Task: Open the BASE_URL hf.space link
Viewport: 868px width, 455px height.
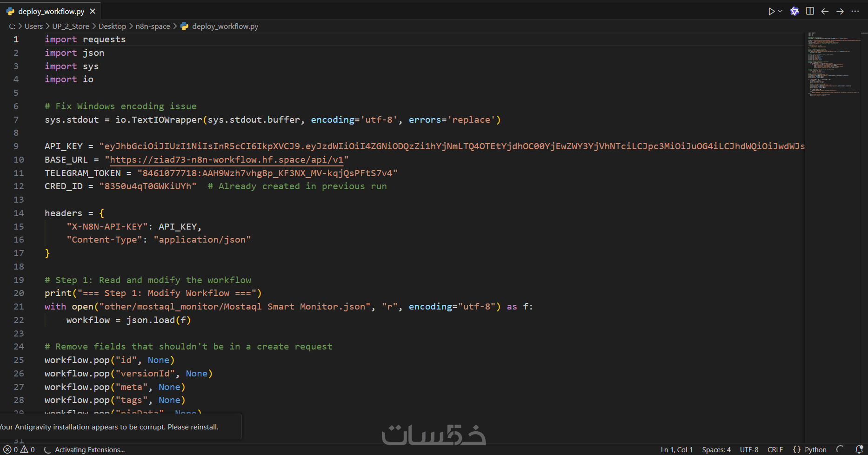Action: 227,159
